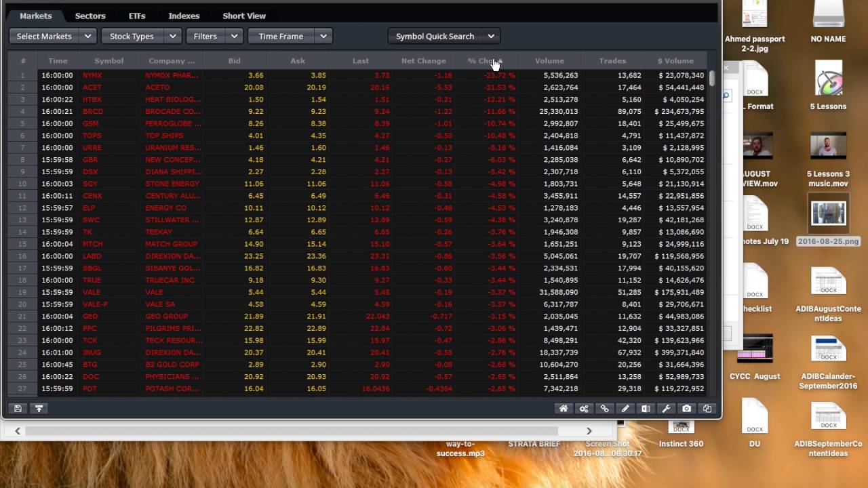The width and height of the screenshot is (868, 488).
Task: Select the 5 Lessons 3 music.mov video
Action: click(x=828, y=160)
